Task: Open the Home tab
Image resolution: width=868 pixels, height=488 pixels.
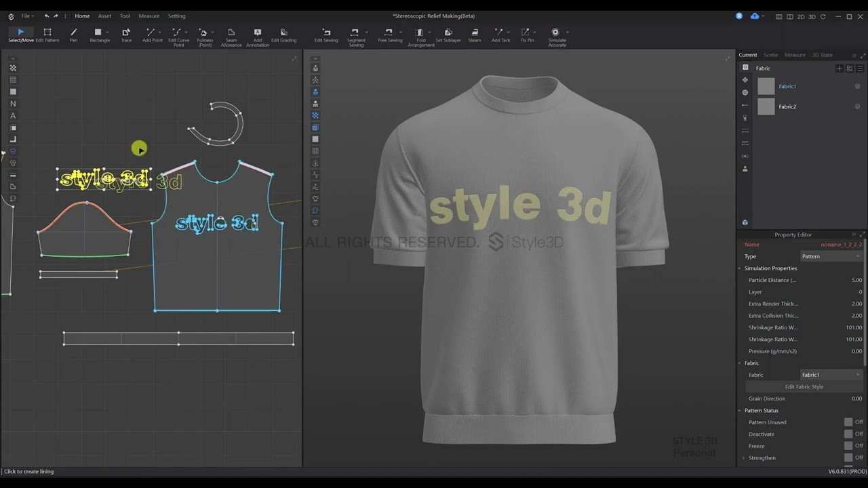Action: (x=82, y=16)
